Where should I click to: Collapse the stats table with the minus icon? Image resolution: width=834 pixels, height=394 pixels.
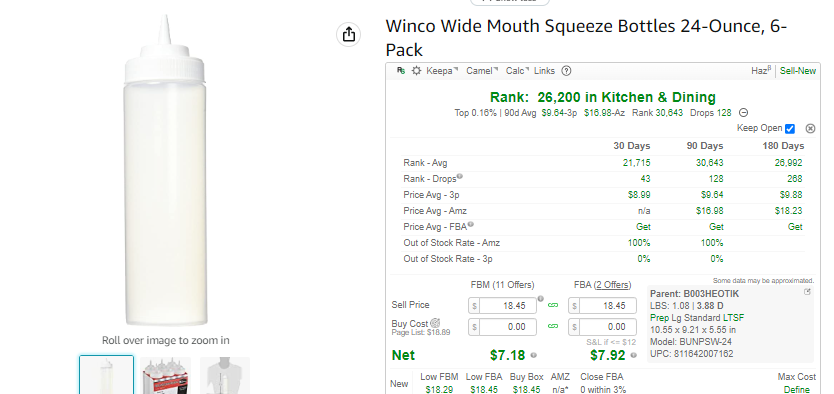coord(744,113)
